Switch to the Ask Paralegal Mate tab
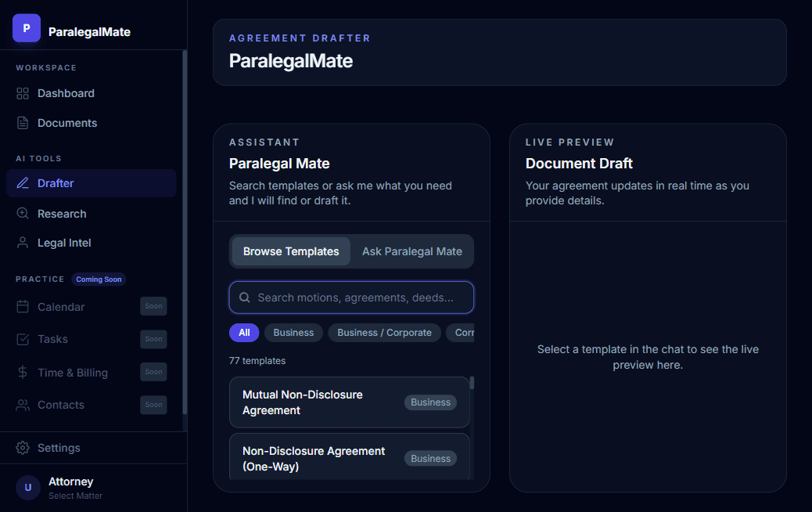Screen dimensions: 812x512 coord(412,251)
